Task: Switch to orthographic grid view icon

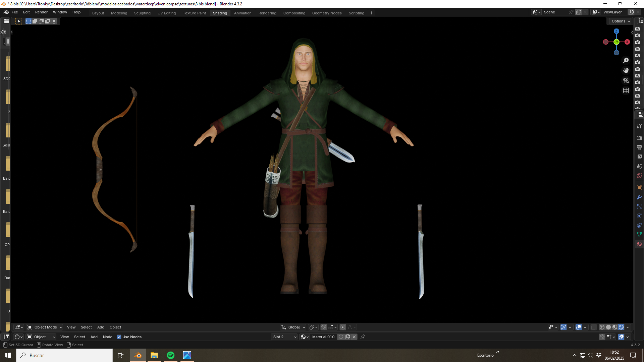Action: pyautogui.click(x=626, y=90)
